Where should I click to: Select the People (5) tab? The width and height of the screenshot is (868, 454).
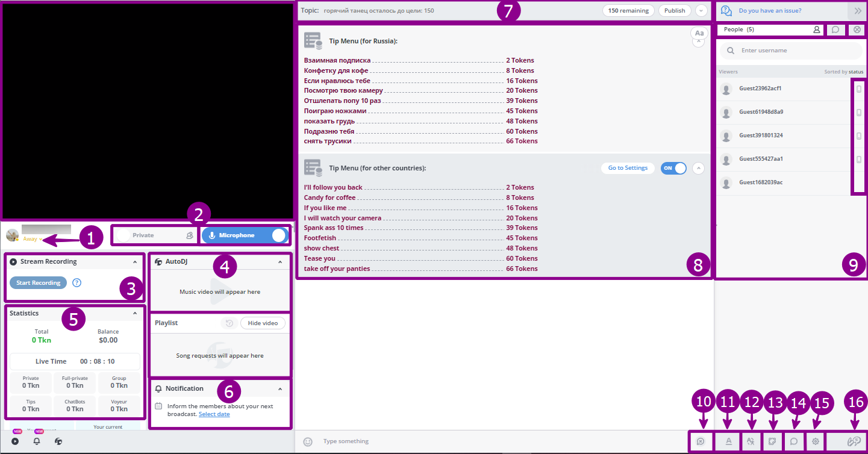click(769, 30)
